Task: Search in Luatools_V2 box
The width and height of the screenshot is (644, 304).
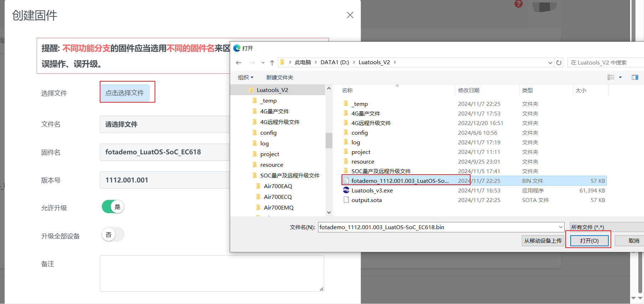Action: click(606, 62)
